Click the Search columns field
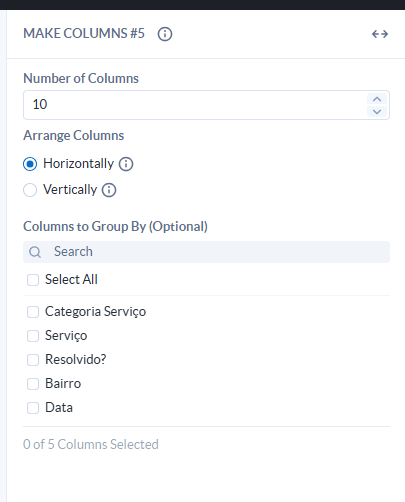The height and width of the screenshot is (502, 405). click(206, 252)
